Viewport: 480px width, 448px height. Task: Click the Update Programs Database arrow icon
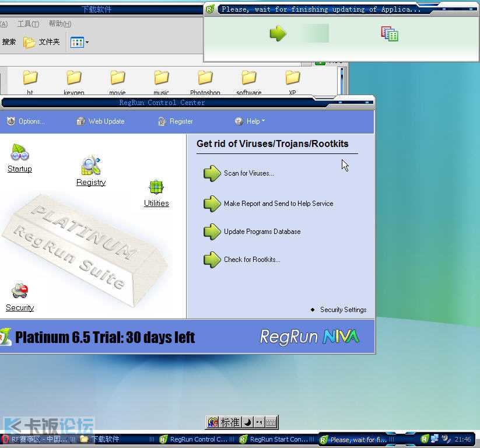click(x=212, y=232)
